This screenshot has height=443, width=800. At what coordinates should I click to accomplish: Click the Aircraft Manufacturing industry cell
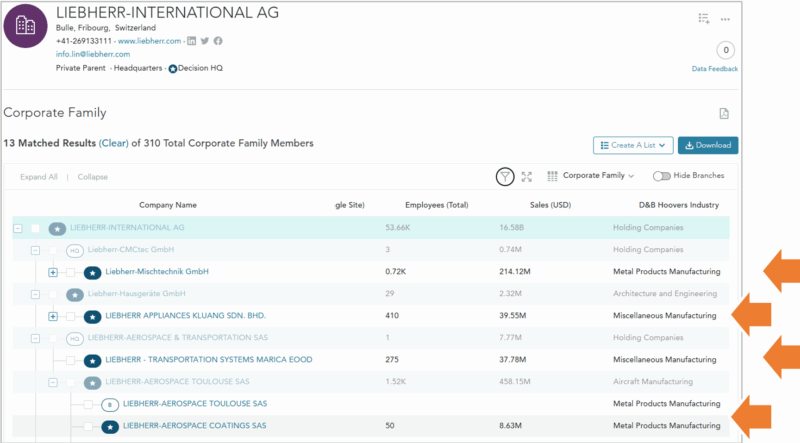[653, 382]
